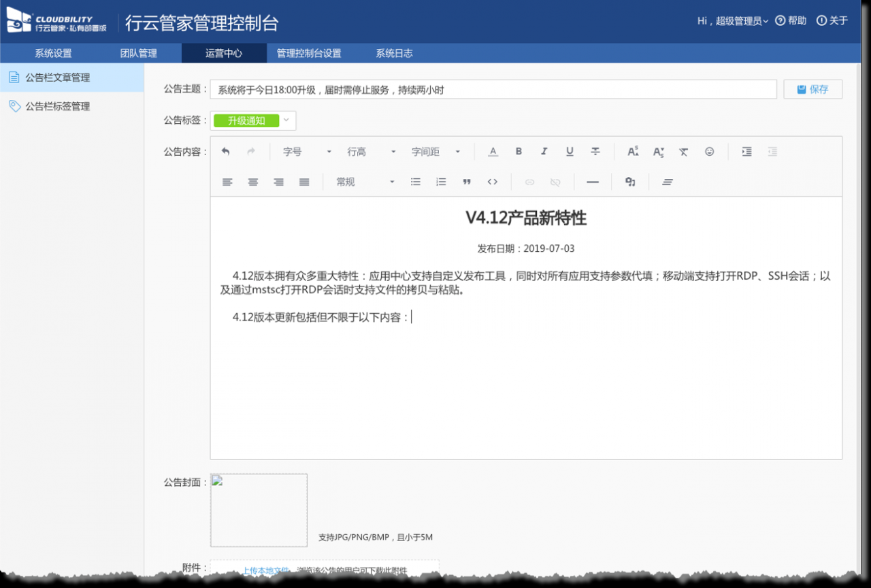The image size is (871, 588).
Task: Open the emoji smiley picker
Action: pyautogui.click(x=709, y=152)
